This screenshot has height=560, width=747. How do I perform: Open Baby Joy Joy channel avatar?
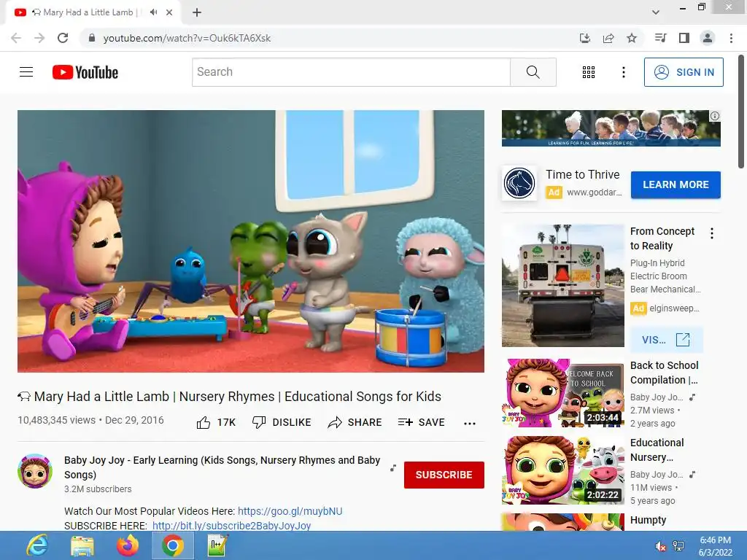(x=35, y=472)
